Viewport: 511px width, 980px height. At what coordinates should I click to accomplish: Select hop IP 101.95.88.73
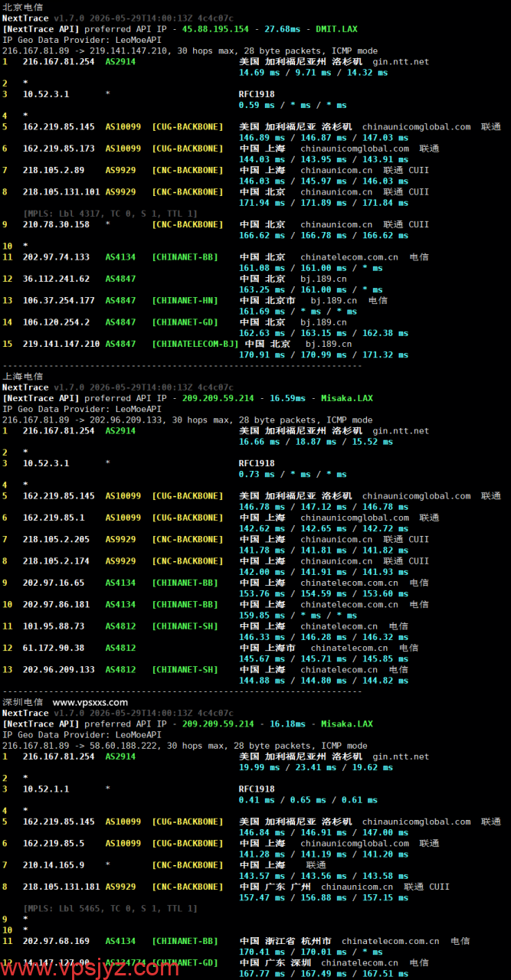(x=54, y=626)
